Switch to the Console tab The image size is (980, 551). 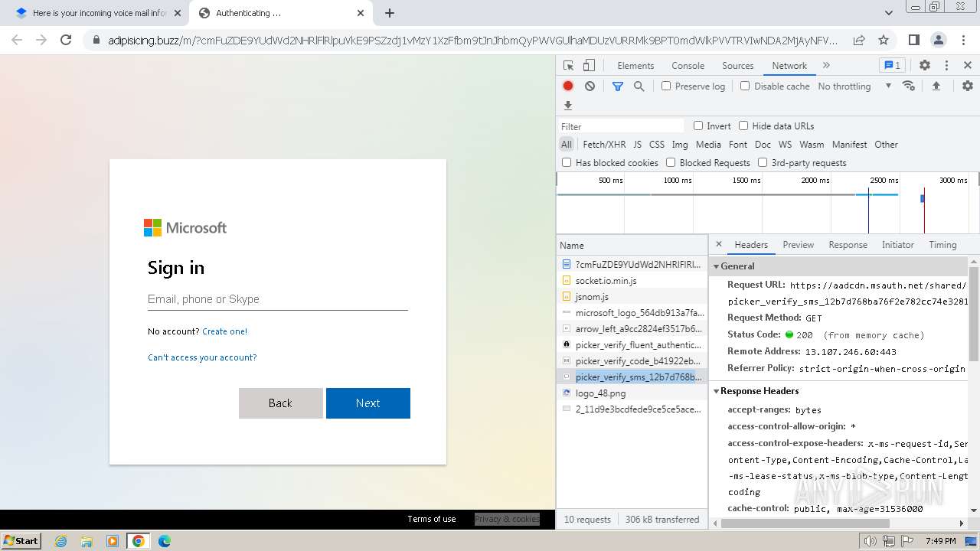(688, 66)
